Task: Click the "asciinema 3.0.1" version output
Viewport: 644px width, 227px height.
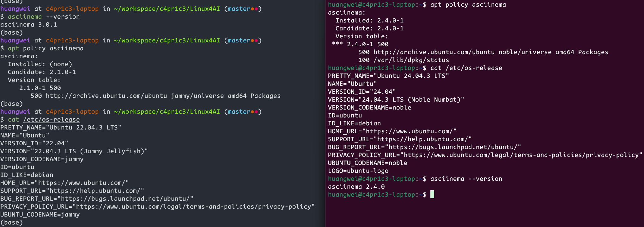Action: tap(29, 24)
